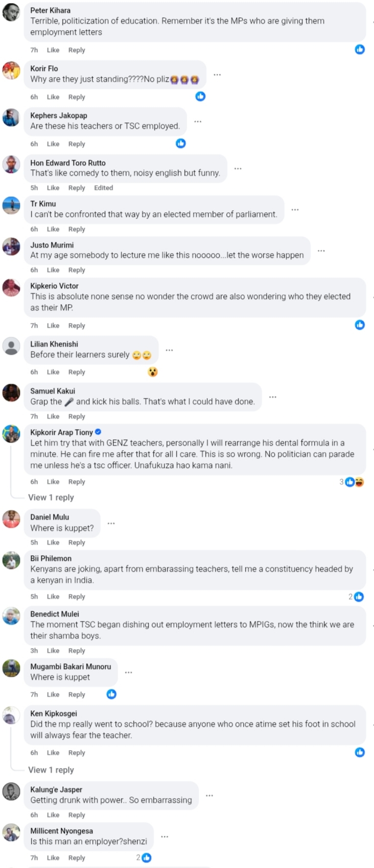
Task: Like Kephers Jakopap's comment
Action: point(53,144)
